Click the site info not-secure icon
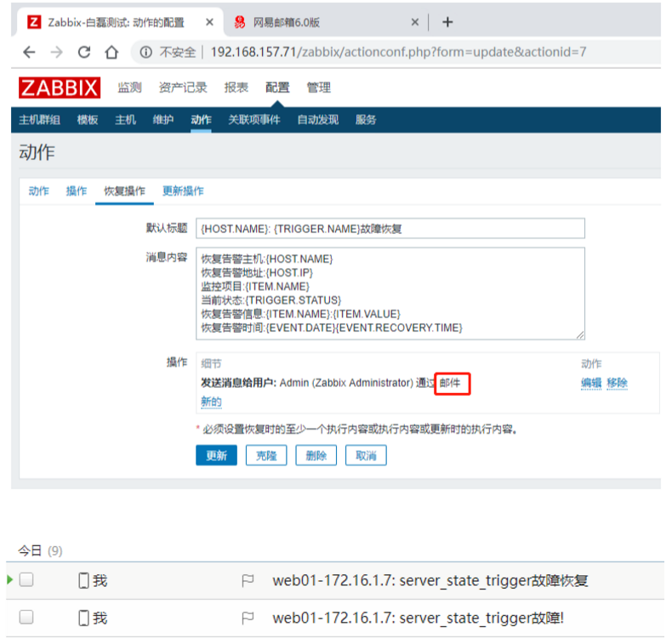Screen dimensions: 672x644 pos(145,52)
